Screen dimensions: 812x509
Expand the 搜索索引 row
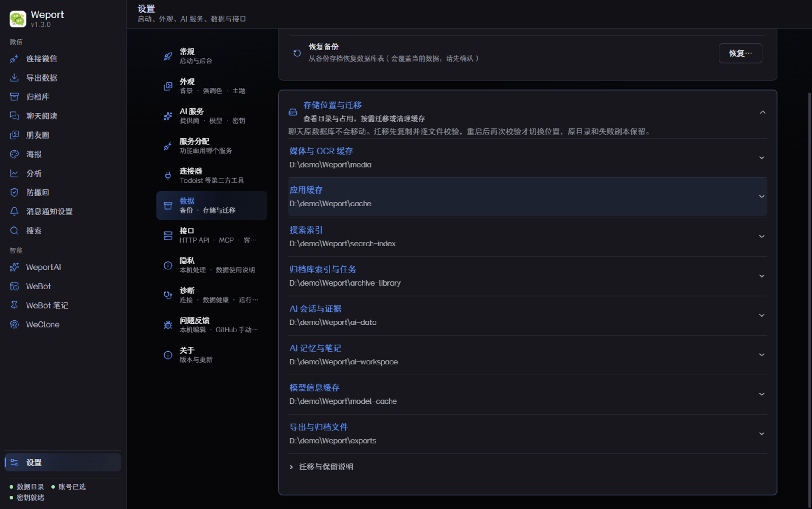pos(528,236)
